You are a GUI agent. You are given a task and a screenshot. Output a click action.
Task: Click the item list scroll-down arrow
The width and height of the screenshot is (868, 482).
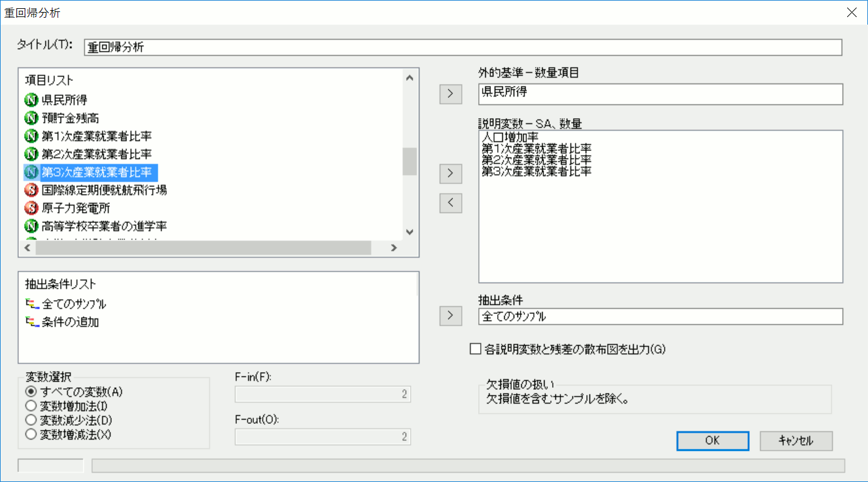409,232
